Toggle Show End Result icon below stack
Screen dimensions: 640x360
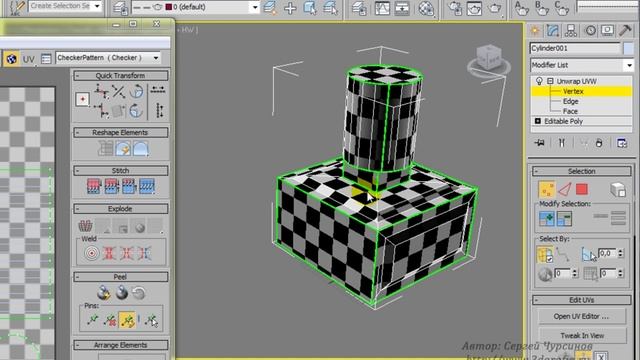pyautogui.click(x=562, y=143)
